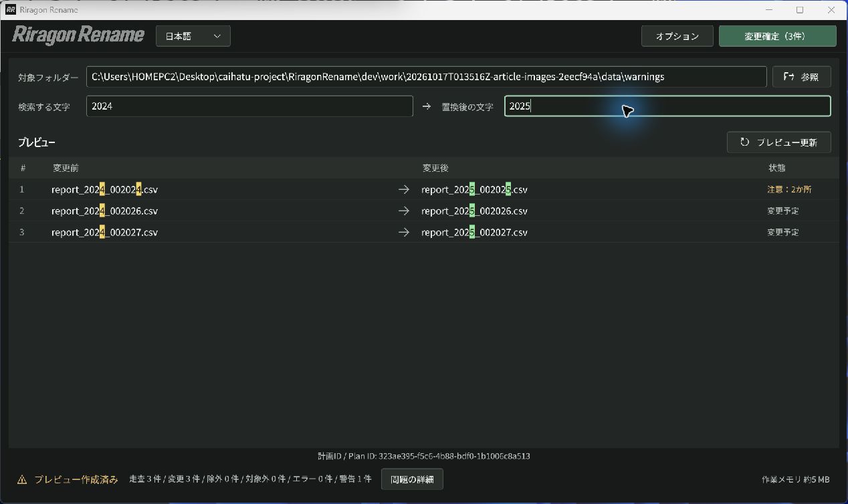Click the 変更前 column header
The height and width of the screenshot is (504, 848).
[x=66, y=168]
